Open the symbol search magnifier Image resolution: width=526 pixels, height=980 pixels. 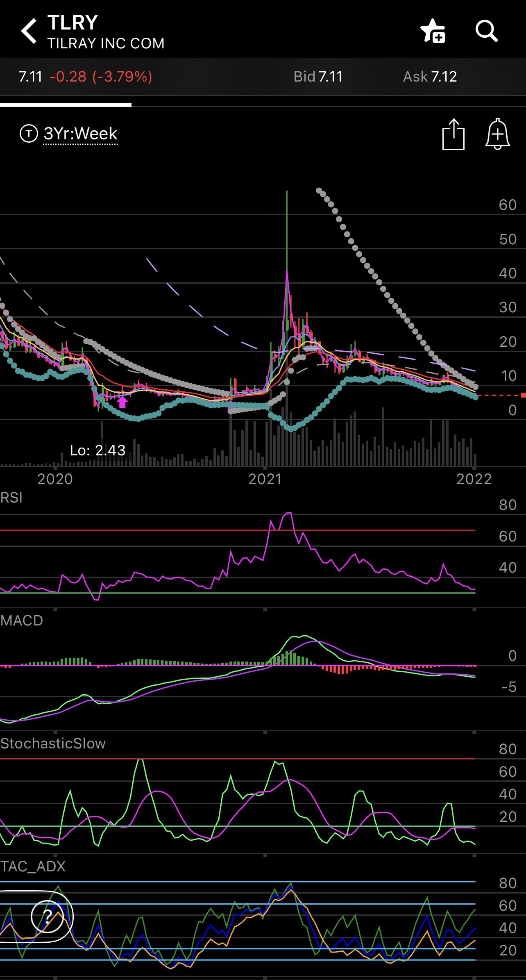486,31
